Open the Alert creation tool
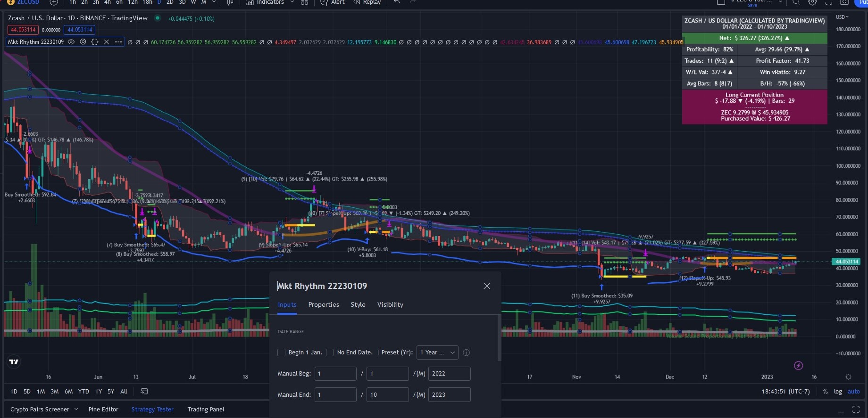The image size is (868, 418). point(333,2)
